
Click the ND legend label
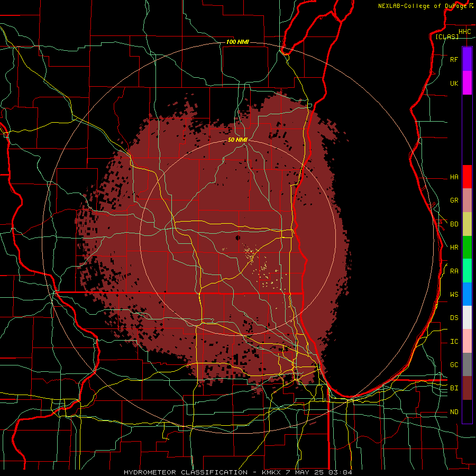pos(454,412)
